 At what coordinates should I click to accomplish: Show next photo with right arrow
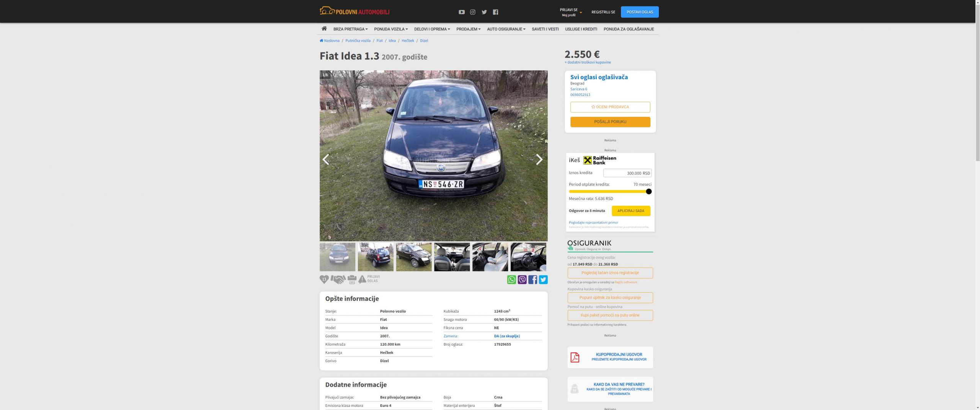[x=539, y=159]
